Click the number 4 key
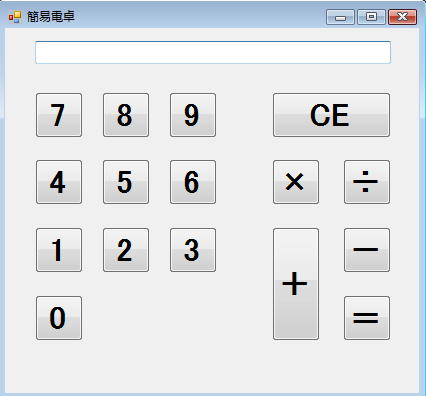The image size is (426, 396). [59, 182]
